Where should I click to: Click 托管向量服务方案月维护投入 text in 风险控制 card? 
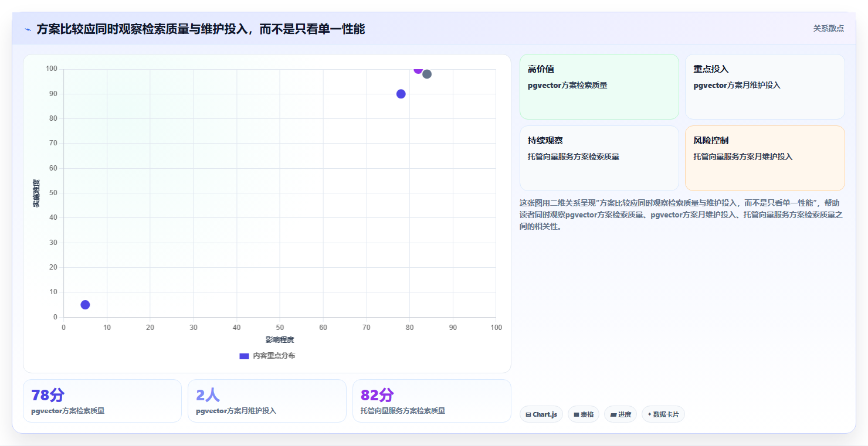[742, 156]
